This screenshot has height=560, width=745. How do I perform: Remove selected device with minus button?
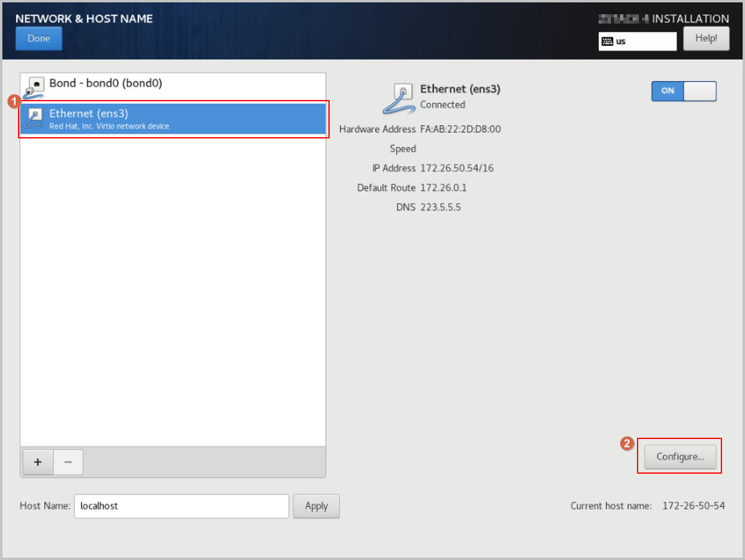(x=68, y=463)
